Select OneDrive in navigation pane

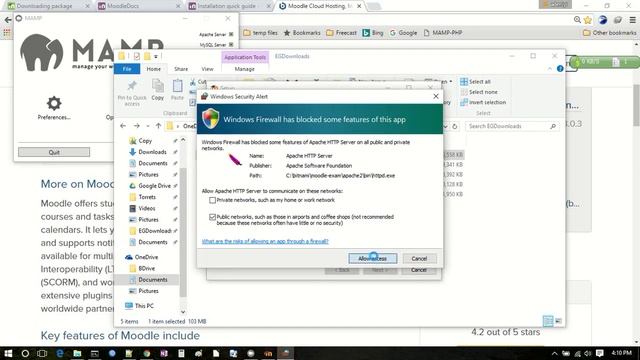(146, 257)
